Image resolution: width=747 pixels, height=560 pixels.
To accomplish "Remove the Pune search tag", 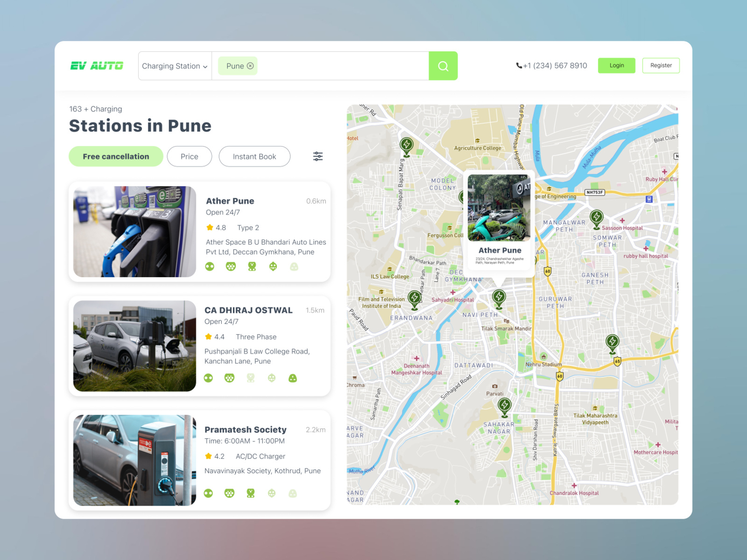I will pos(251,66).
